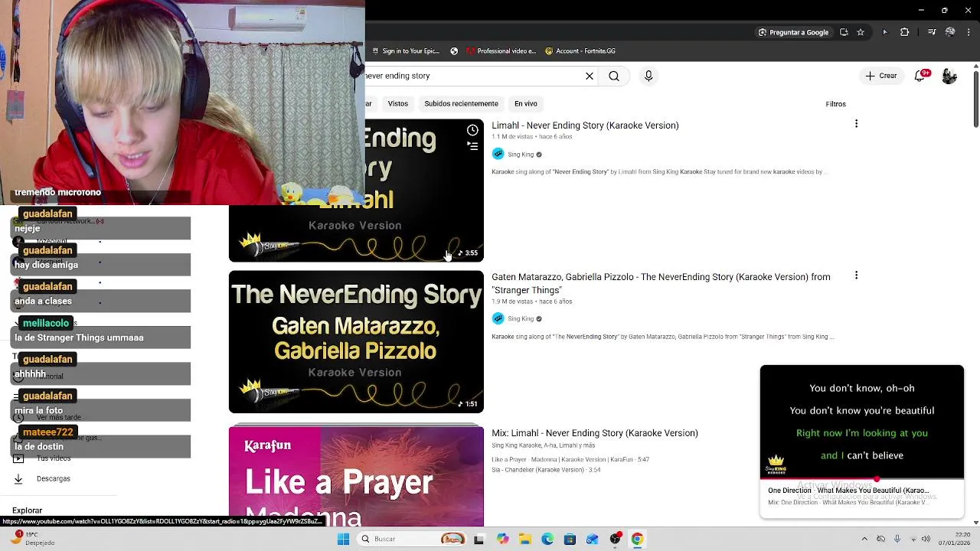This screenshot has height=551, width=980.
Task: Add Limahl video to queue
Action: click(x=472, y=145)
